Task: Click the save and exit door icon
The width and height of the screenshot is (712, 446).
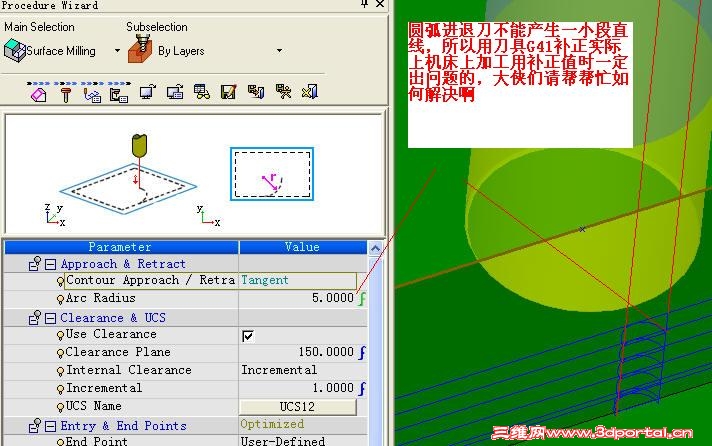Action: pos(256,92)
